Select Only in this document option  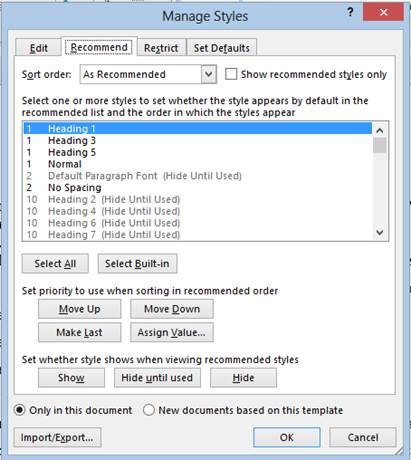pyautogui.click(x=20, y=410)
